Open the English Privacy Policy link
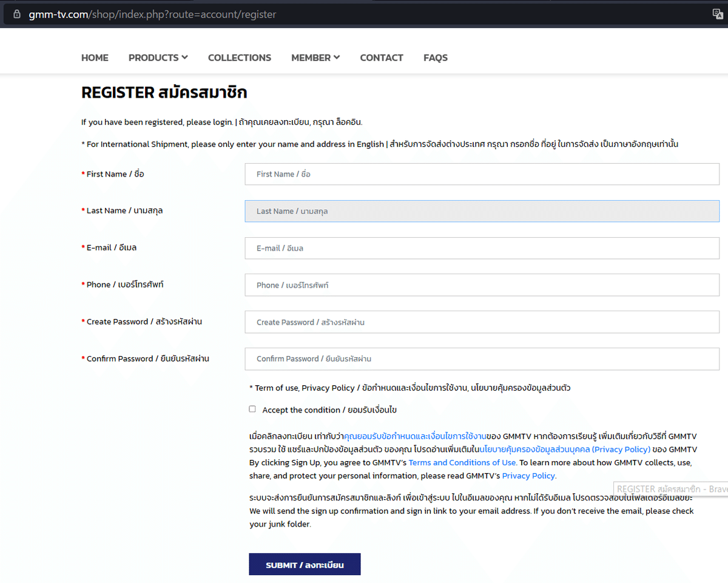Viewport: 728px width, 583px height. 529,476
